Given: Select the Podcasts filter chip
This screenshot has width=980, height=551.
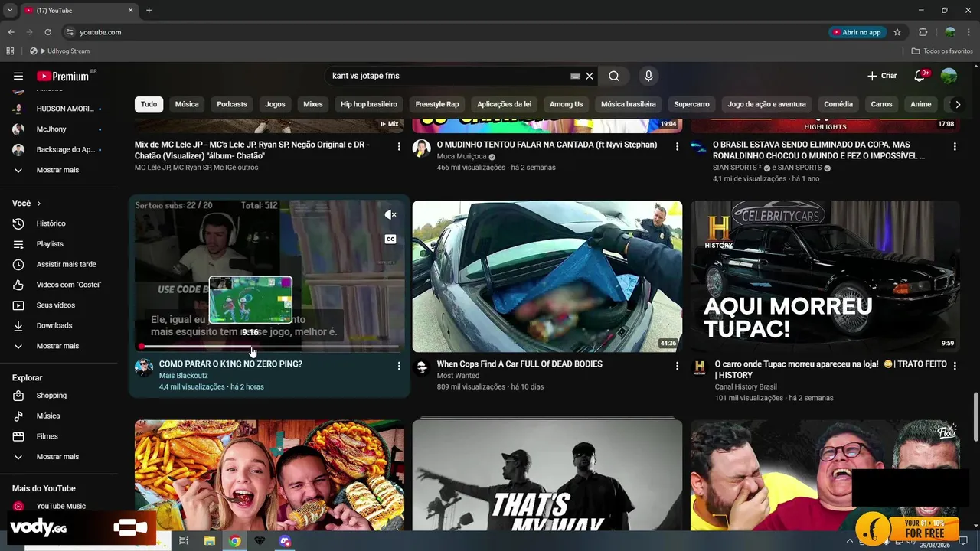Looking at the screenshot, I should point(232,104).
